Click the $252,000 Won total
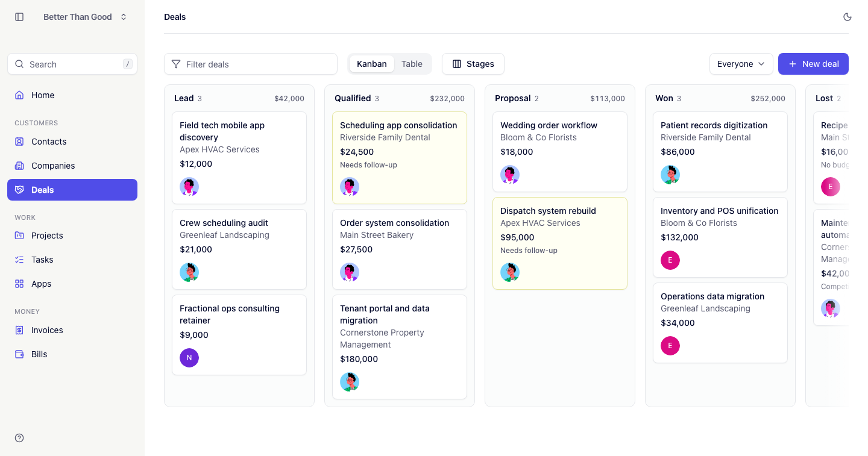The image size is (868, 456). click(x=768, y=98)
